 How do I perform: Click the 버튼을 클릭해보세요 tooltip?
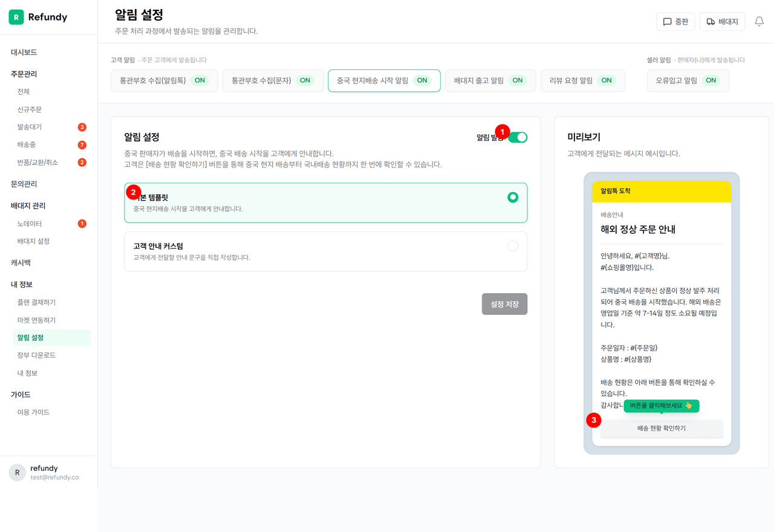click(x=662, y=406)
